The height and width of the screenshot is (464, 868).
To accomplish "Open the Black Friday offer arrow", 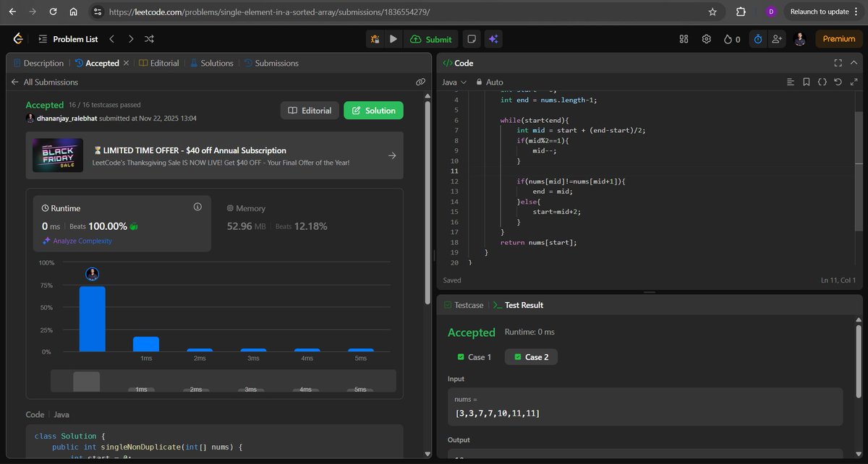I will (x=391, y=155).
